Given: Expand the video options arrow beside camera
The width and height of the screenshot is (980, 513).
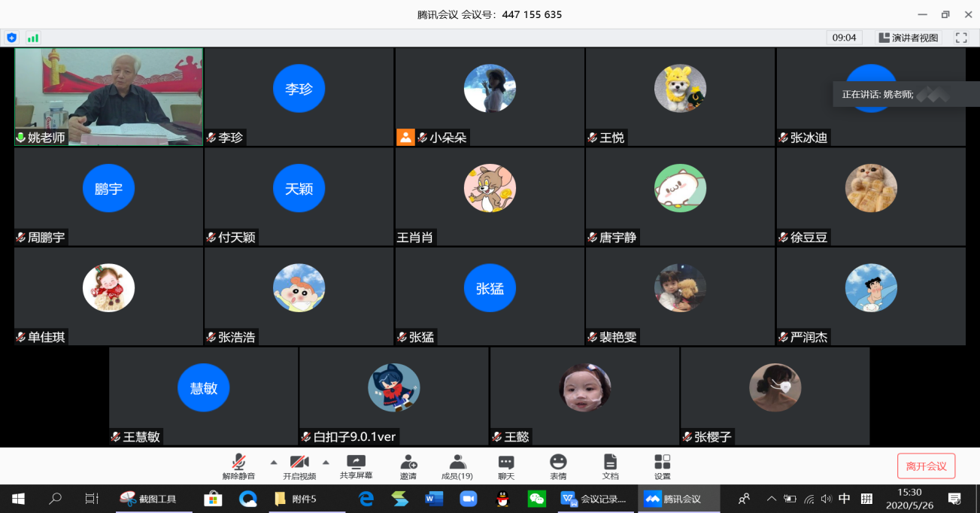Looking at the screenshot, I should pyautogui.click(x=326, y=462).
